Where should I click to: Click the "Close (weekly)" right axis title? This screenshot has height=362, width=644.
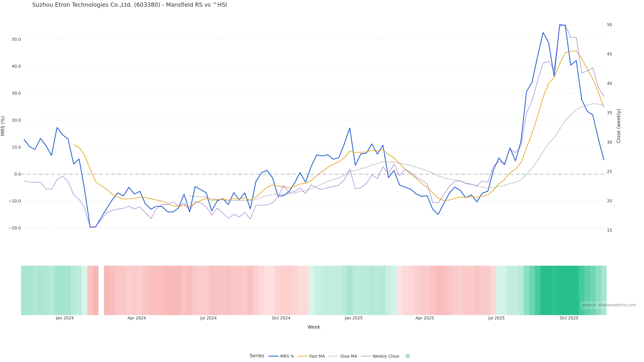pyautogui.click(x=619, y=126)
